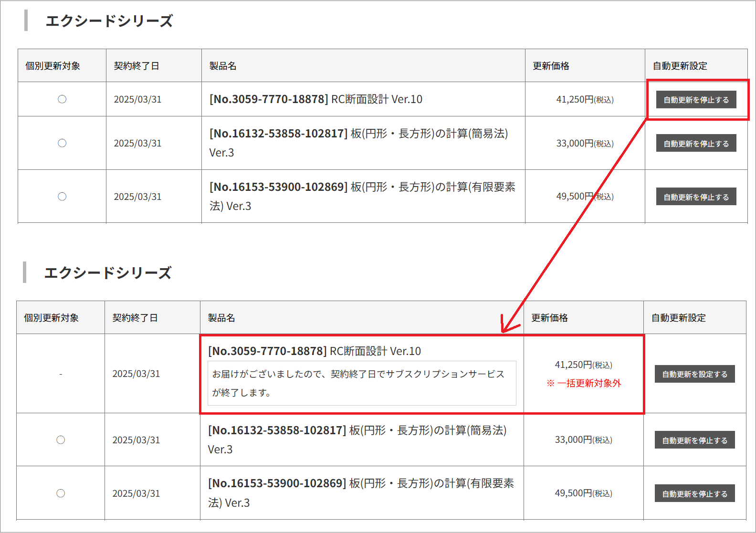Stop auto-renewal for 簡易法 in upper table

pos(696,144)
